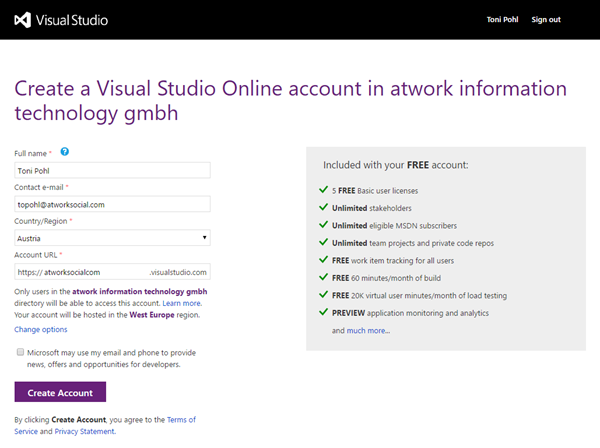Click the green checkmark beside Basic user licenses

click(x=323, y=188)
